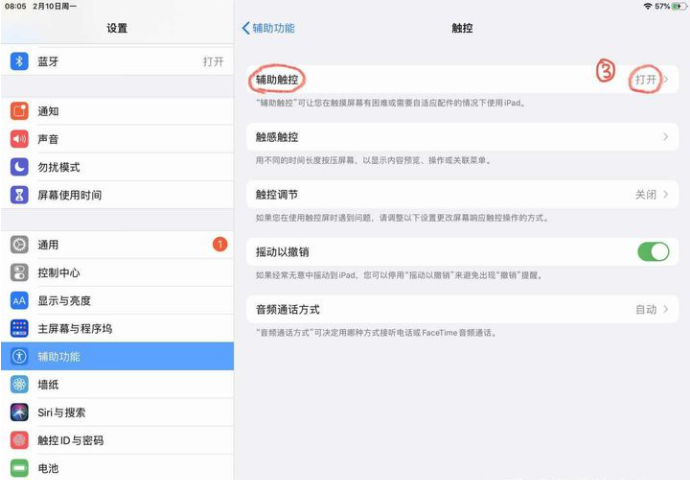Open the 触控ID与密码 fingerprint icon
Screen dimensions: 690x480
(x=19, y=440)
